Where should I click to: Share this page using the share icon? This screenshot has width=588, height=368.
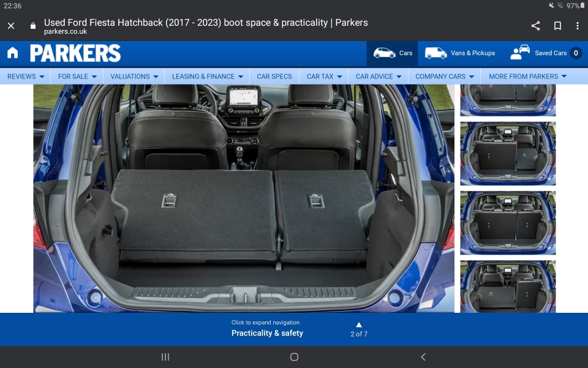pos(535,26)
